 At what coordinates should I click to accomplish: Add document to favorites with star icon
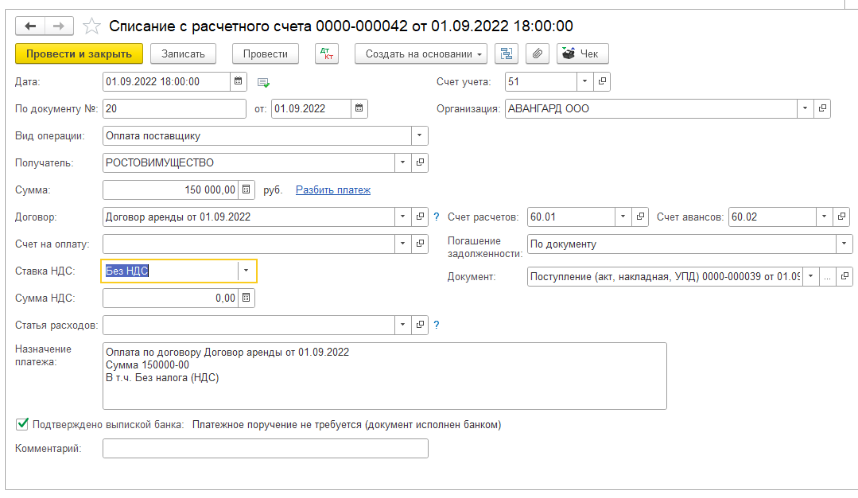(x=92, y=24)
